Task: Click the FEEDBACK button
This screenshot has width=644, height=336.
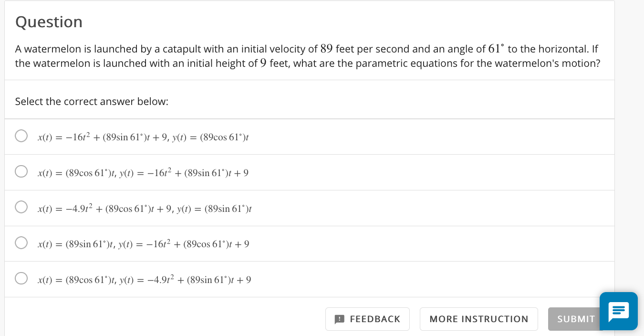Action: [x=367, y=319]
